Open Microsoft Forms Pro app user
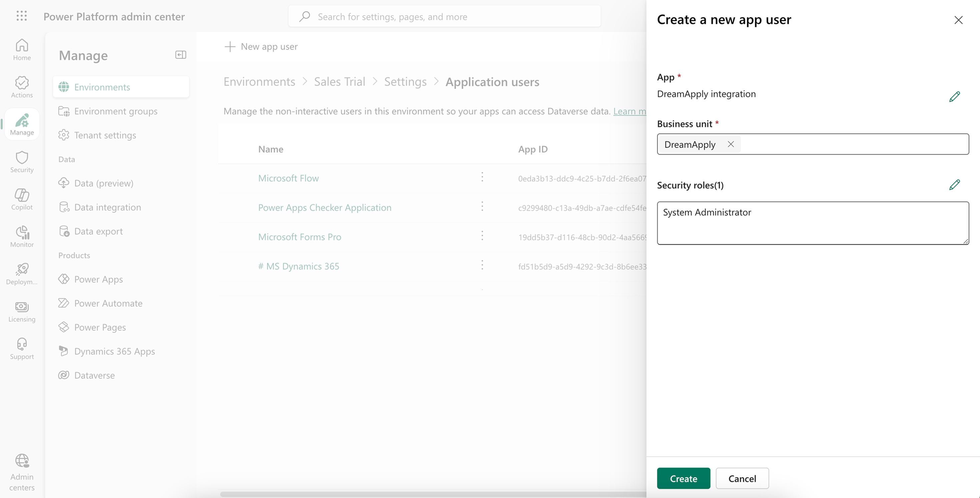The image size is (980, 498). [x=300, y=236]
